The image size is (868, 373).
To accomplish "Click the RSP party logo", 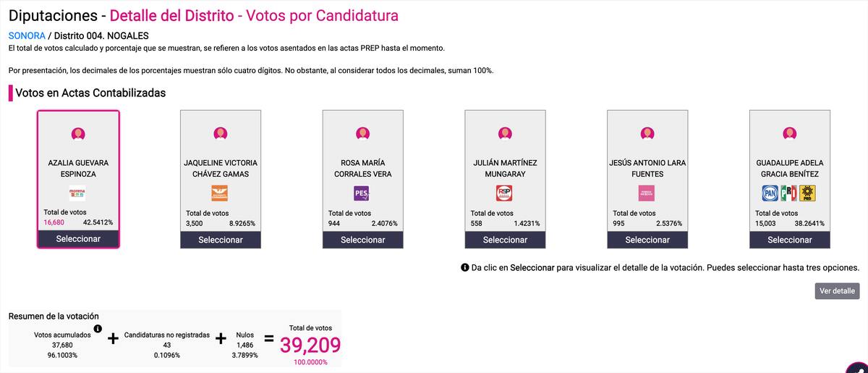I will pyautogui.click(x=504, y=193).
